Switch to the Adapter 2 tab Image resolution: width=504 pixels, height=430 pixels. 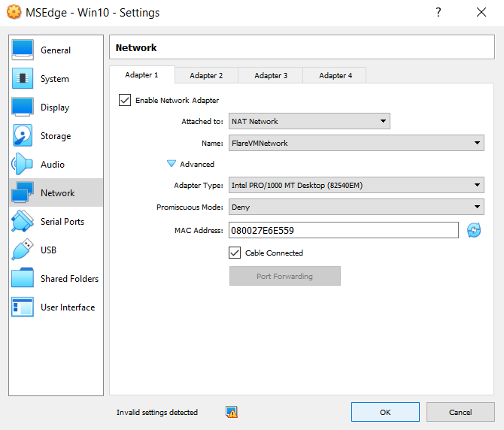[206, 75]
